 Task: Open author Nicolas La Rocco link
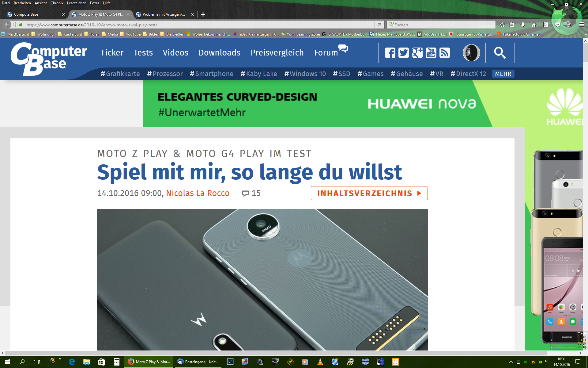198,193
